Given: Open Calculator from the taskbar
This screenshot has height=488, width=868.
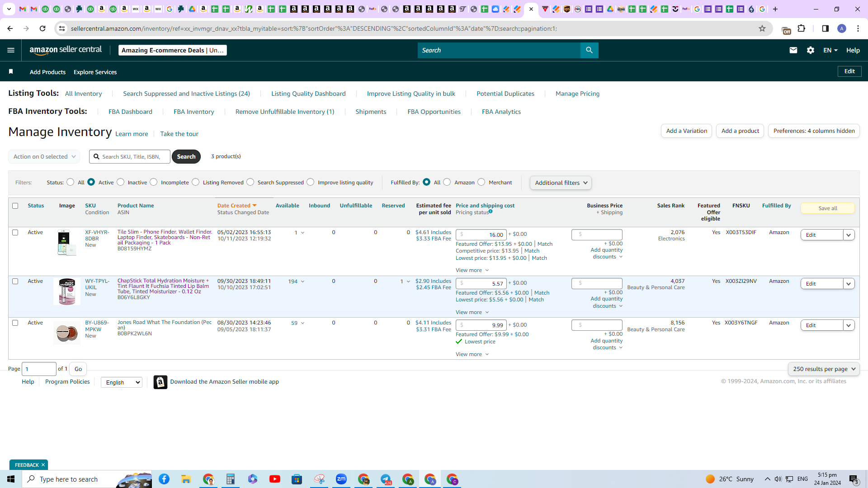Looking at the screenshot, I should coord(231,479).
